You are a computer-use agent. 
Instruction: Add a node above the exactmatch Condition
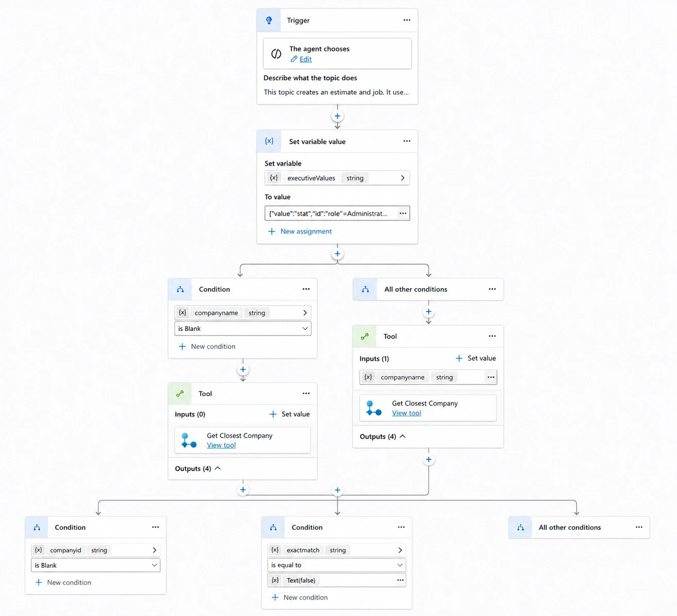(337, 490)
